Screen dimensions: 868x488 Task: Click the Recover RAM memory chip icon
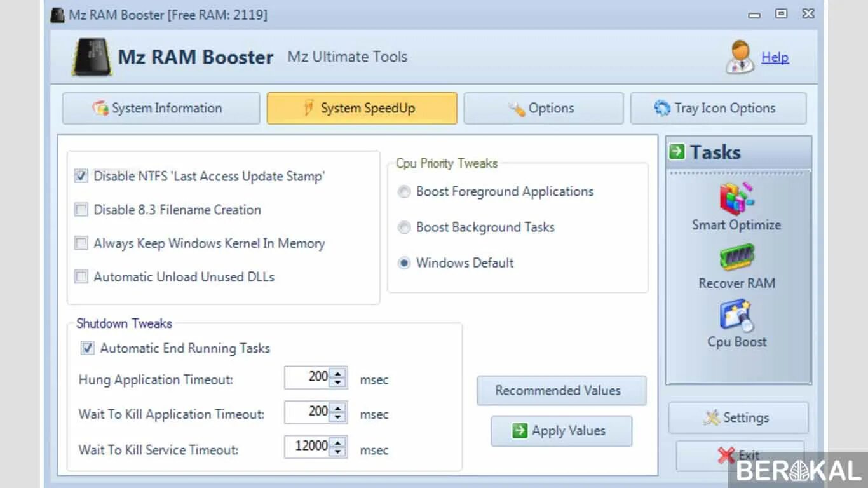pyautogui.click(x=736, y=258)
